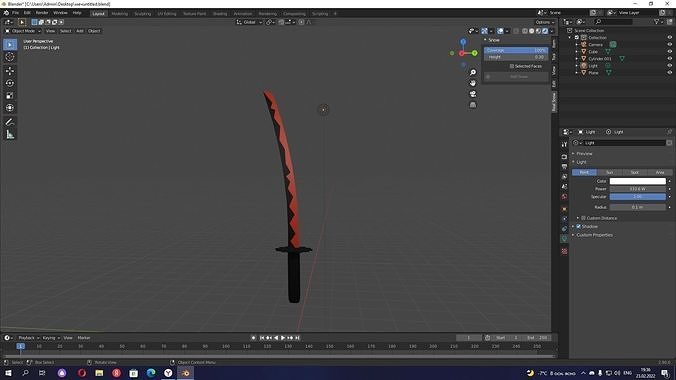Open the Playback dropdown in timeline

click(x=28, y=338)
